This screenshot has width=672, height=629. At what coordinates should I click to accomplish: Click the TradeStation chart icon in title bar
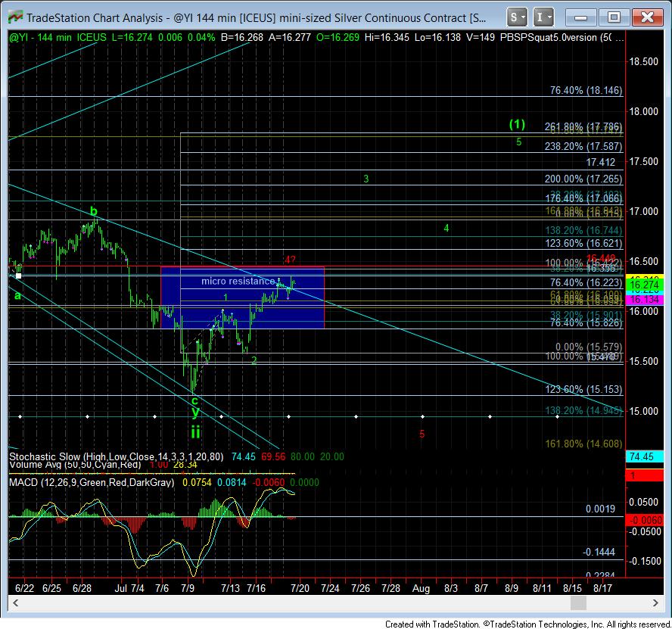15,17
